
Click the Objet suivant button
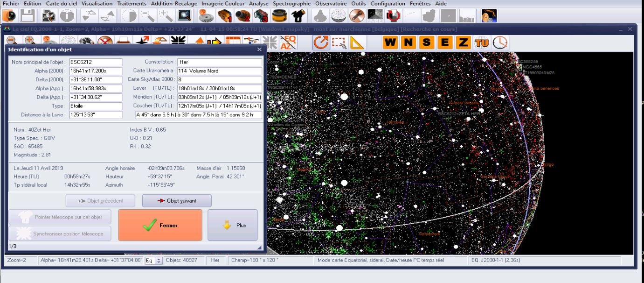pyautogui.click(x=177, y=201)
